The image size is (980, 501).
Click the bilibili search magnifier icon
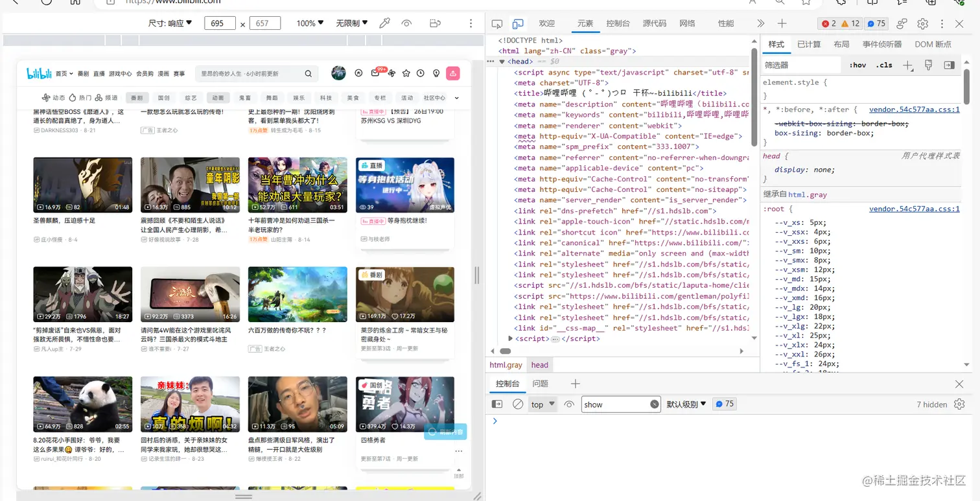point(309,74)
